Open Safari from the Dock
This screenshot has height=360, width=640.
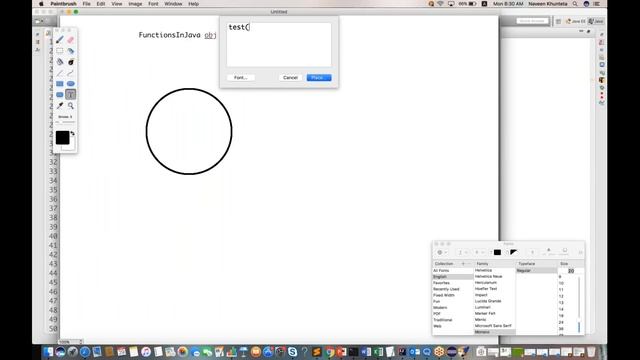click(x=85, y=351)
